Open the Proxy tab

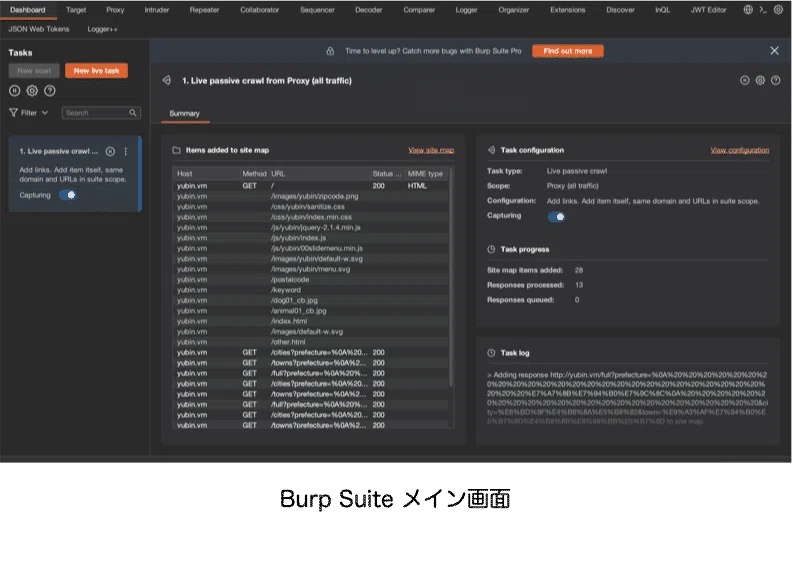(115, 10)
